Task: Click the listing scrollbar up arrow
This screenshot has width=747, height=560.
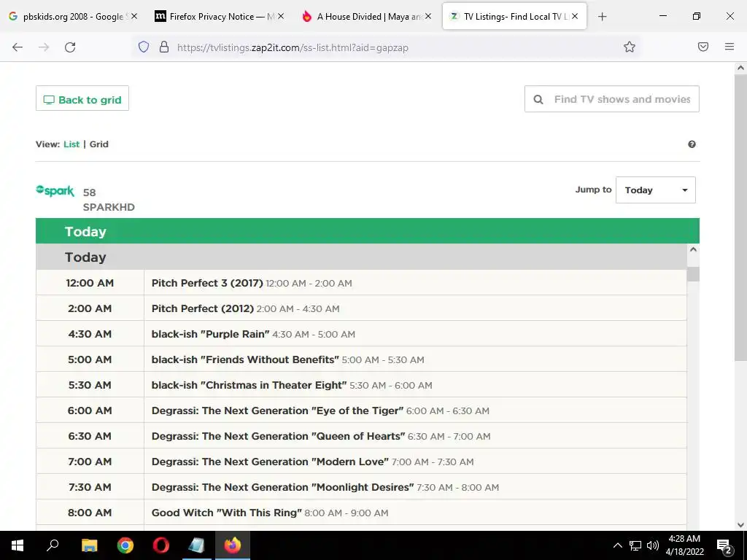Action: pos(693,249)
